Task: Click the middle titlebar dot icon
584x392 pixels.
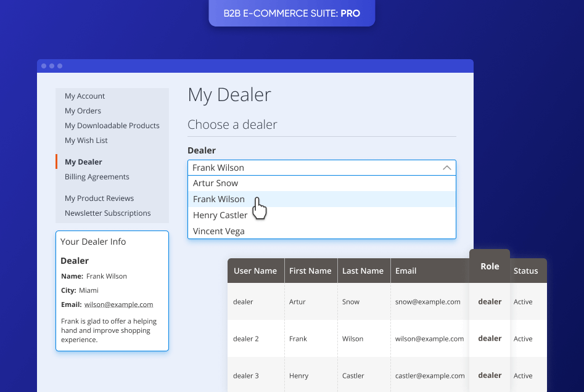Action: [51, 65]
